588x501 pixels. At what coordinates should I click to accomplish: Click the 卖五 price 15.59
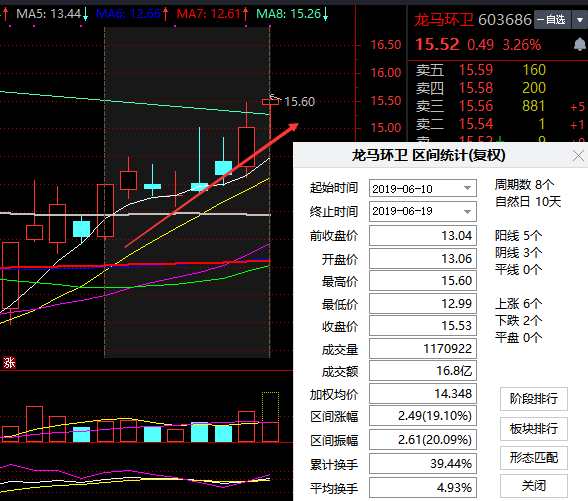click(x=476, y=70)
